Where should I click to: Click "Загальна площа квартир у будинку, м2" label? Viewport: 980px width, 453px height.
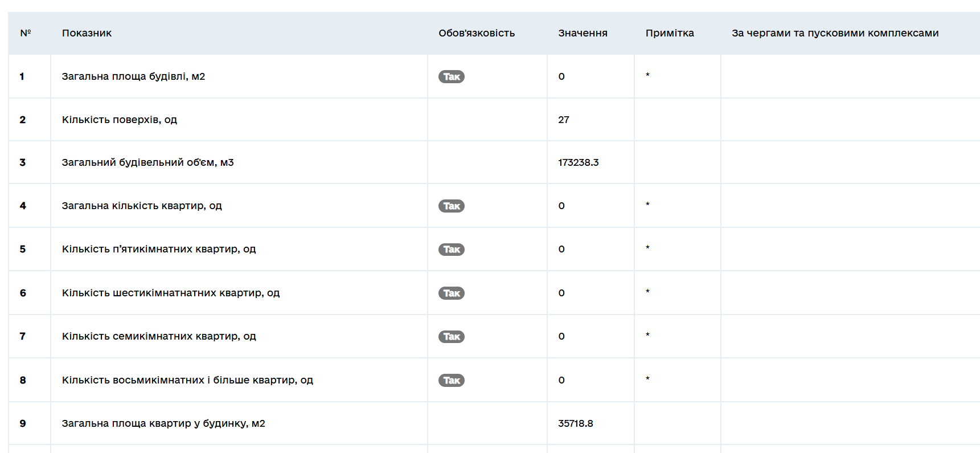pos(163,423)
